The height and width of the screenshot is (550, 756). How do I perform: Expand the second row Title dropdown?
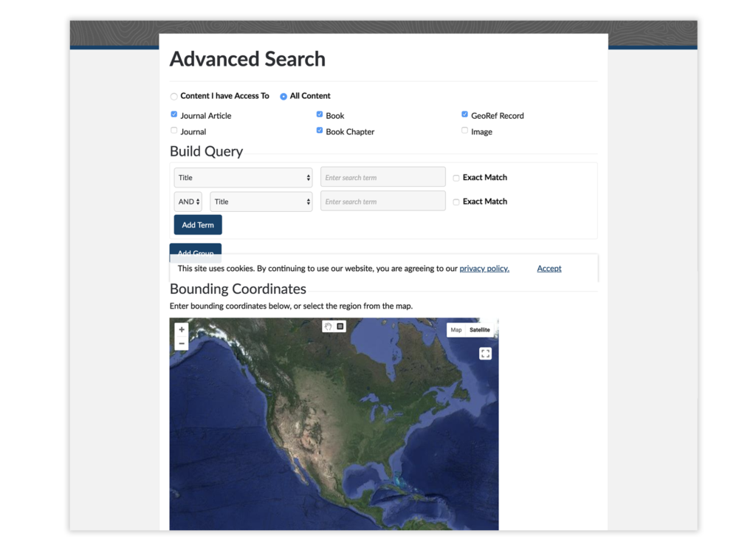[x=261, y=202]
